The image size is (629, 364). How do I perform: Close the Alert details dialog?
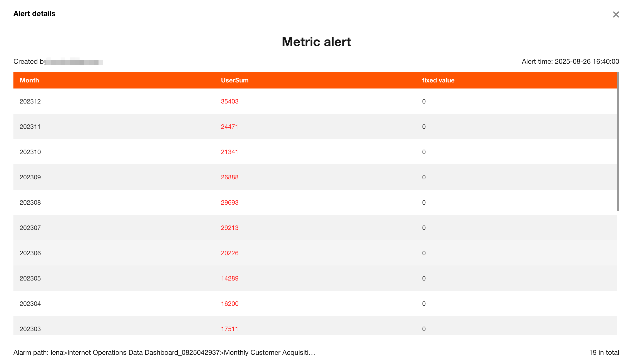coord(616,14)
